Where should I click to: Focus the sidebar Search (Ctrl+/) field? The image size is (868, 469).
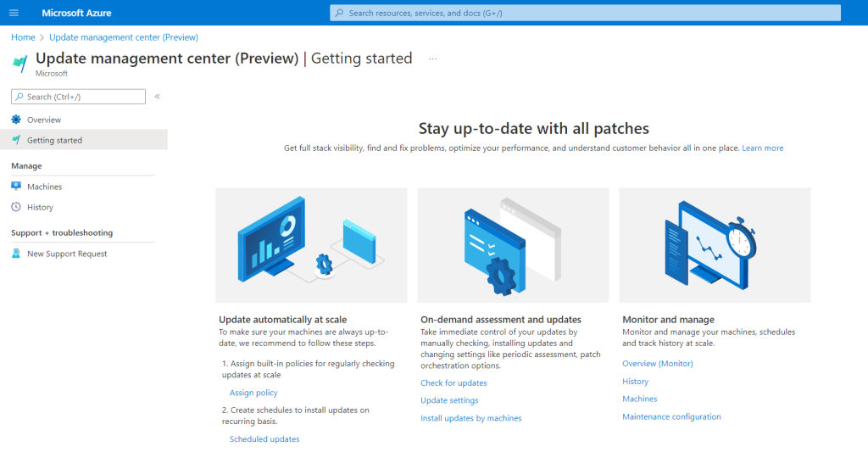tap(78, 97)
